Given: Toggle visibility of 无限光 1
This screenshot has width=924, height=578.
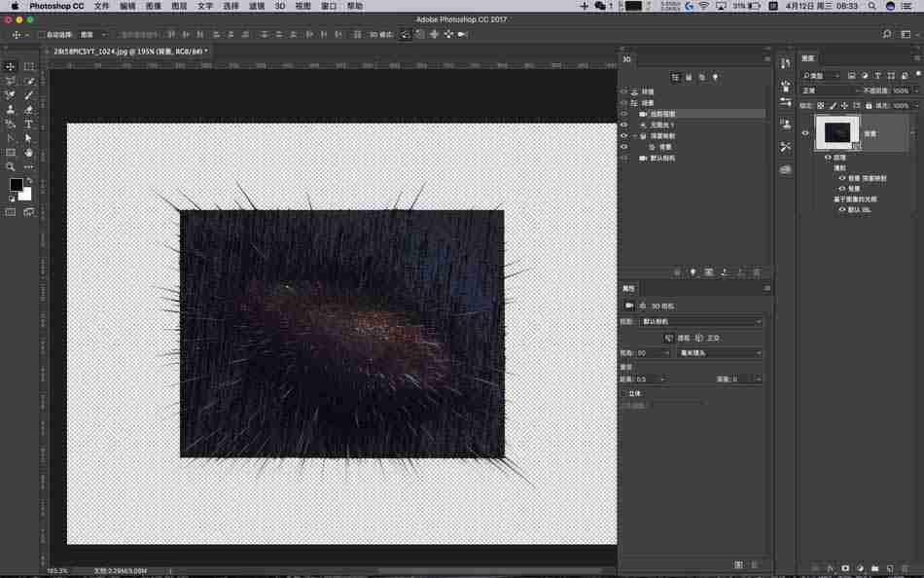Looking at the screenshot, I should pyautogui.click(x=624, y=125).
